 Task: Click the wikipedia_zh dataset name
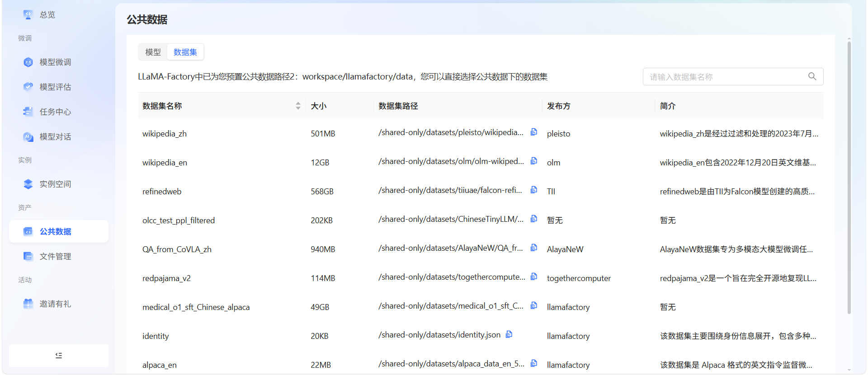click(165, 134)
